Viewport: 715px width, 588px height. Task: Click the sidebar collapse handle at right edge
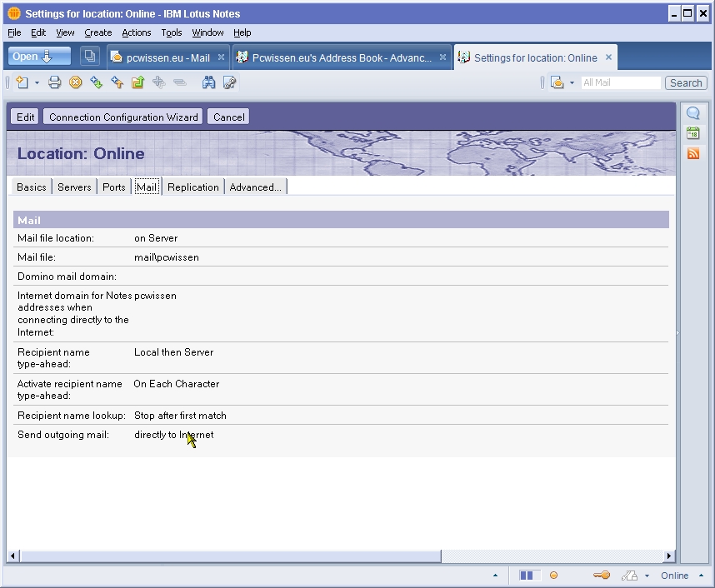click(x=677, y=333)
